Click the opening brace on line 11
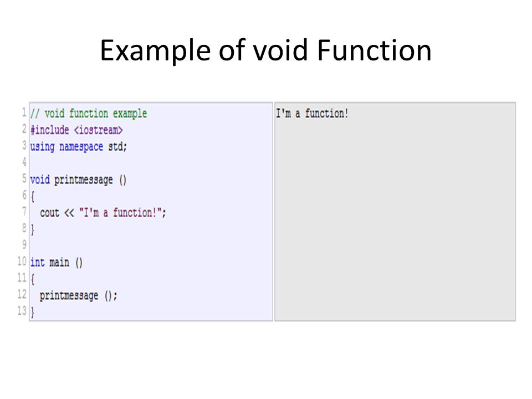The image size is (532, 399). (x=33, y=279)
